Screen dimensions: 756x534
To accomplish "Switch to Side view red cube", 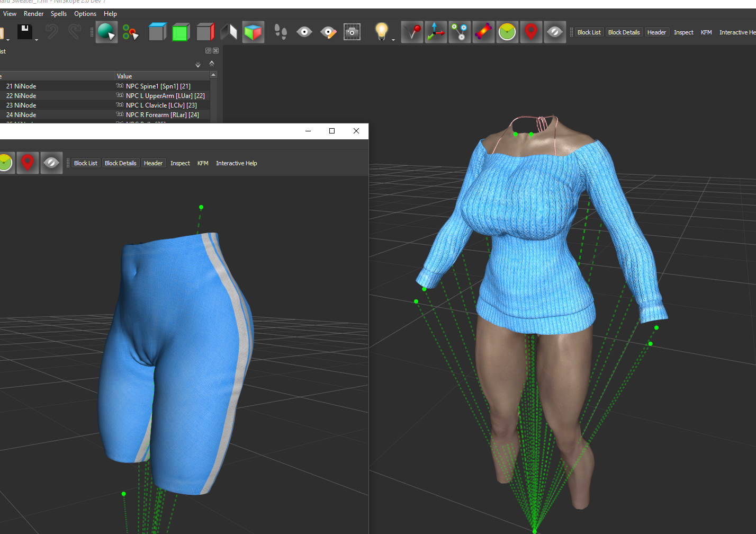I will (x=205, y=32).
